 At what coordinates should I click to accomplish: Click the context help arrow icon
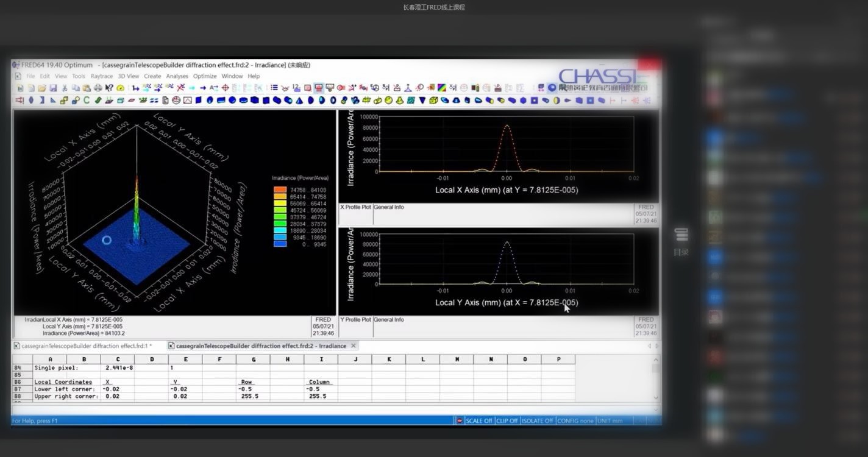click(x=109, y=88)
